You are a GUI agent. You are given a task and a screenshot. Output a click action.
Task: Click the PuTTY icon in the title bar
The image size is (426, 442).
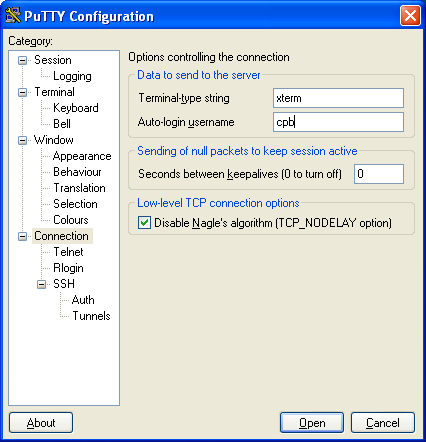[x=13, y=15]
